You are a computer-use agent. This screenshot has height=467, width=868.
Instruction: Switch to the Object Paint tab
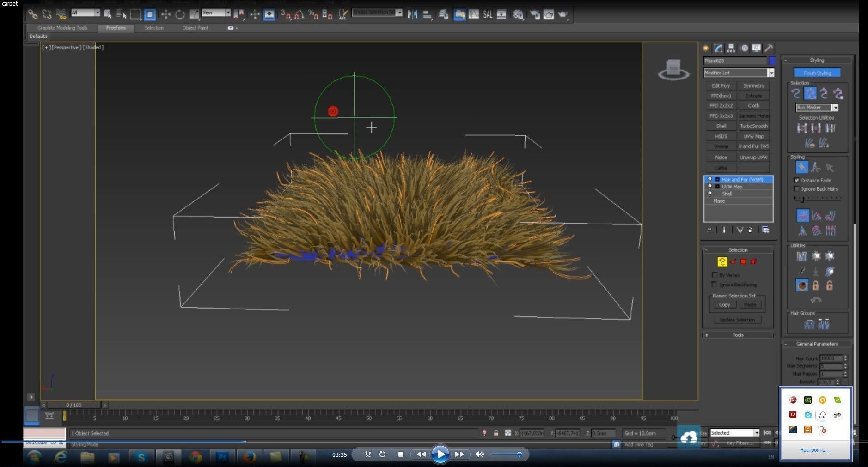195,28
